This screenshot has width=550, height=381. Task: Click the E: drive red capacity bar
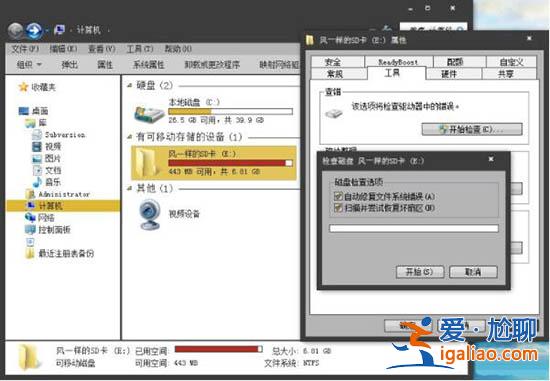pyautogui.click(x=230, y=163)
